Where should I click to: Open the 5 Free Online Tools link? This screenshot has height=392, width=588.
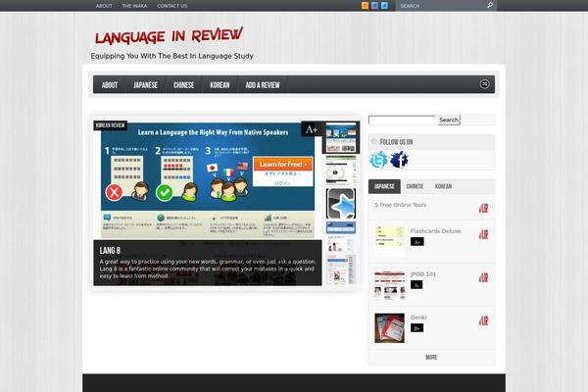pos(400,205)
